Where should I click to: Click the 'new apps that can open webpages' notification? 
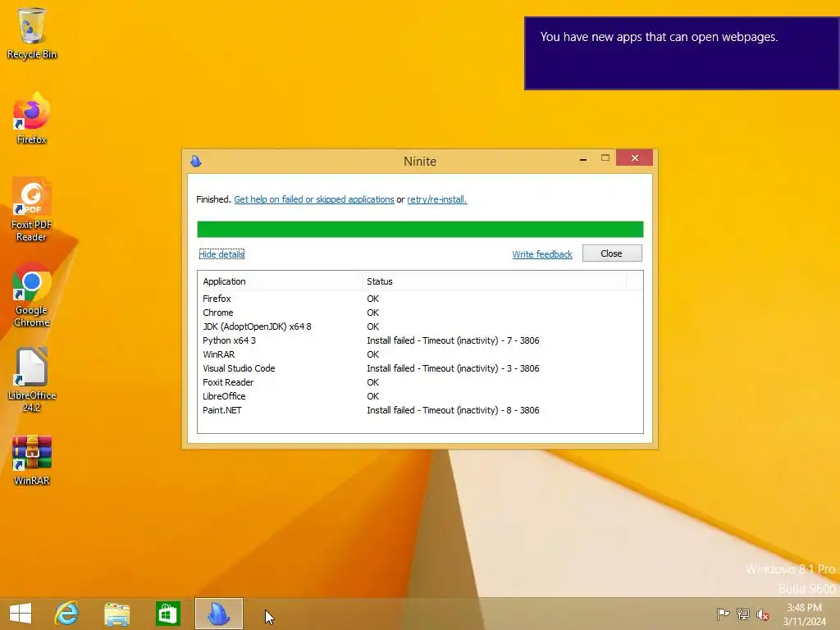pyautogui.click(x=682, y=53)
